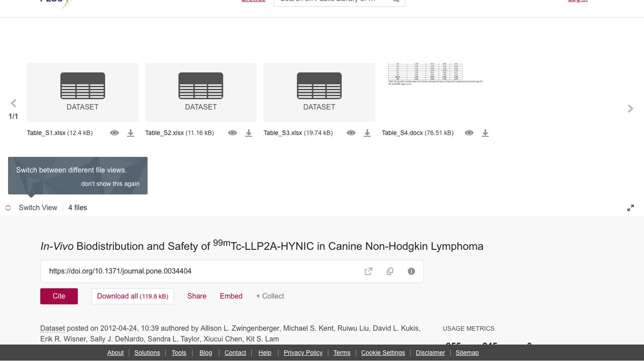Open Terms footer link

coord(342,353)
